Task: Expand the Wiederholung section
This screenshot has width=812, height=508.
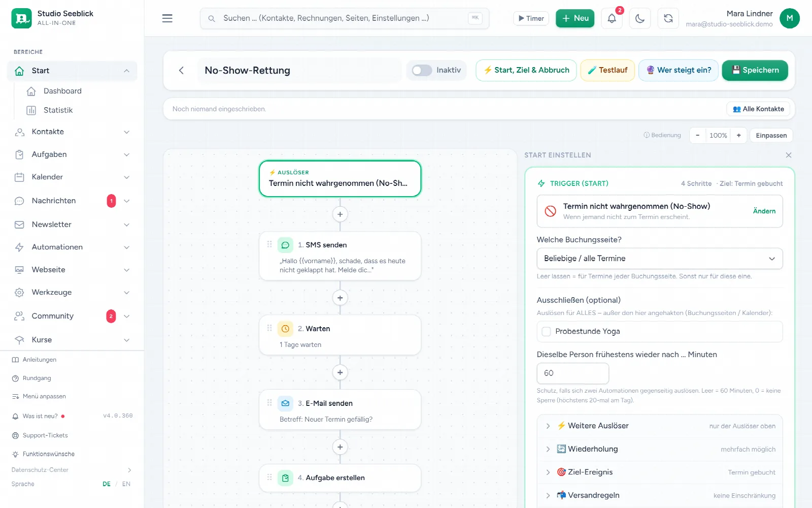Action: (x=659, y=449)
